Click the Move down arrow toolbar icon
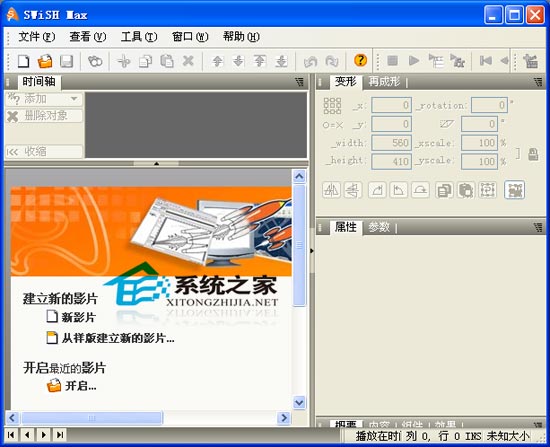 click(239, 61)
